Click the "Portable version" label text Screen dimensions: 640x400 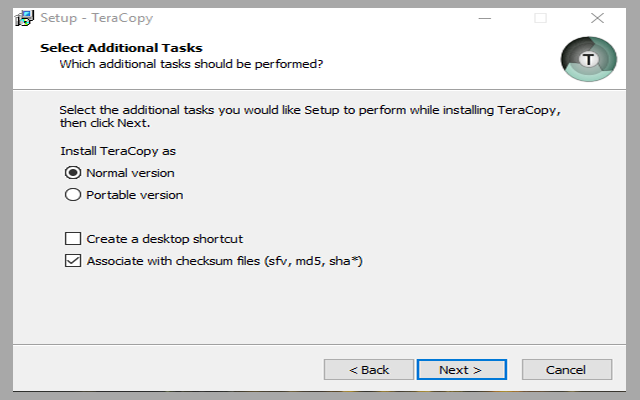tap(135, 195)
